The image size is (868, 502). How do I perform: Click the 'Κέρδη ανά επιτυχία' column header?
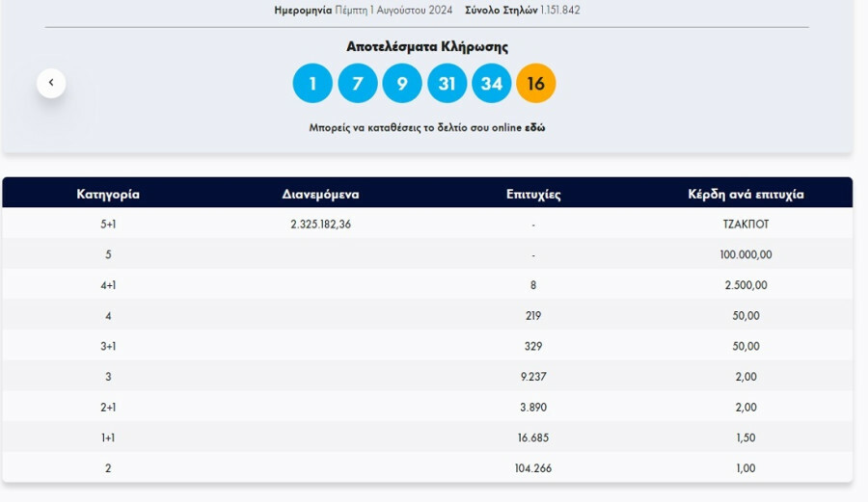click(x=746, y=194)
